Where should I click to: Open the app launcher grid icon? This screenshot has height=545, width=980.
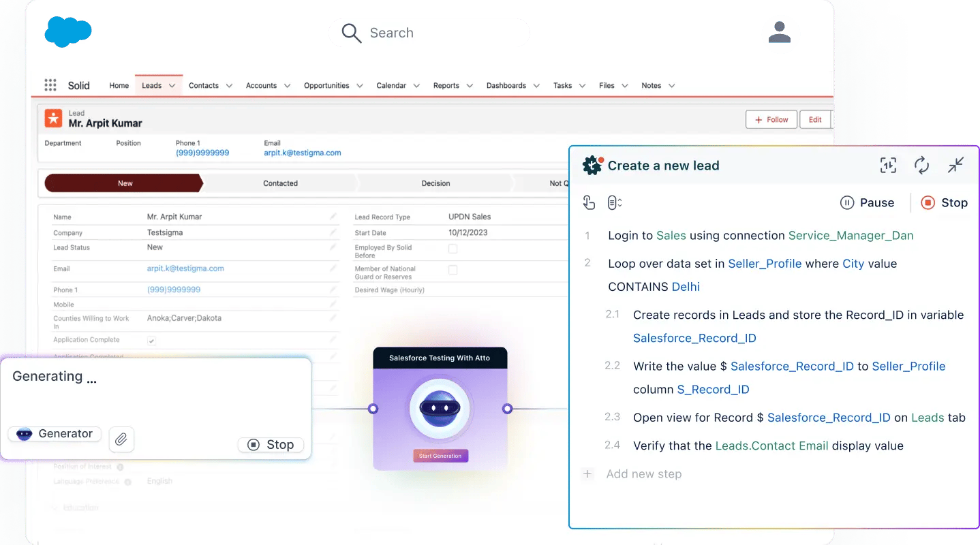tap(50, 85)
